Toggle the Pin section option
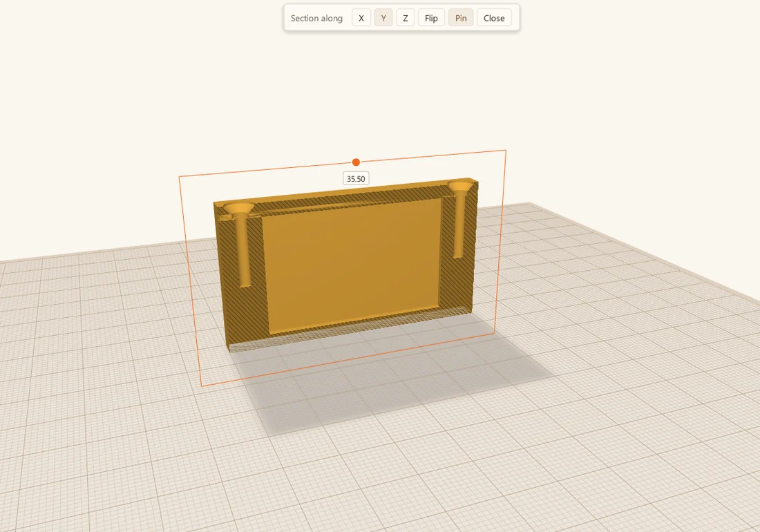760x532 pixels. [460, 18]
